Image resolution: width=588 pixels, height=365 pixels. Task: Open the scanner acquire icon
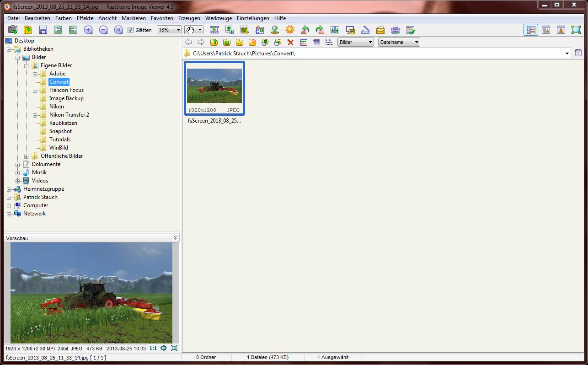[365, 30]
